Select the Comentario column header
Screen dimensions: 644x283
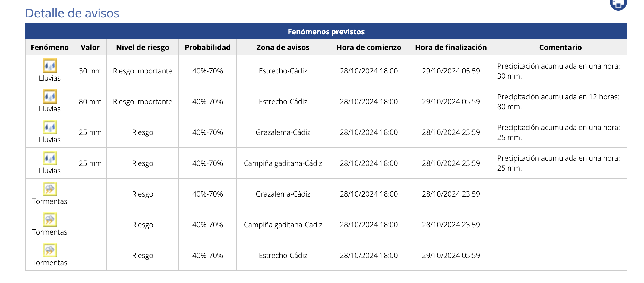tap(560, 47)
